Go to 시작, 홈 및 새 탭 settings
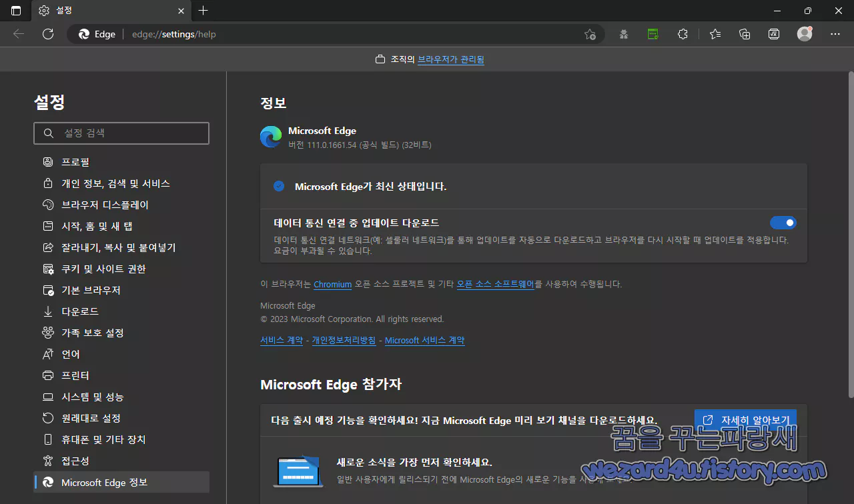Viewport: 854px width, 504px height. point(121,226)
